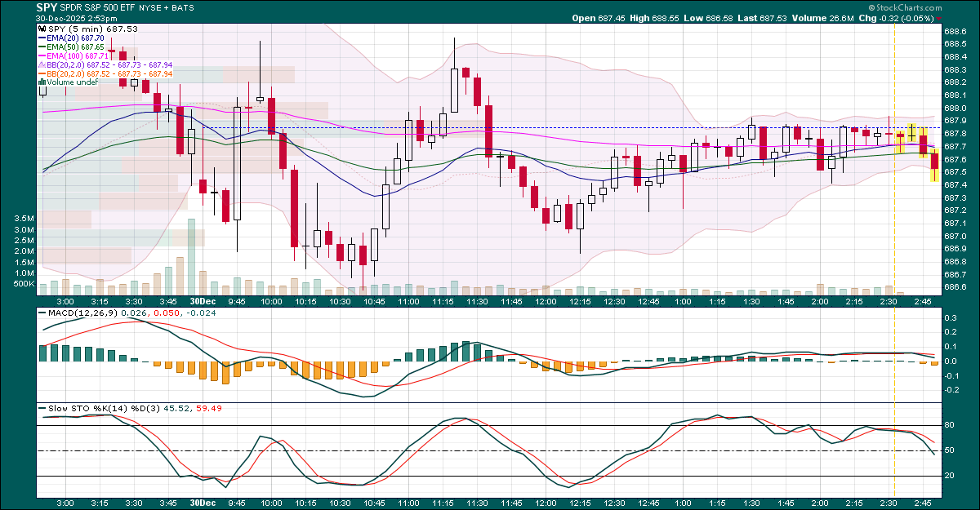This screenshot has width=980, height=510.
Task: Click the 687.2 price axis label
Action: (x=955, y=211)
